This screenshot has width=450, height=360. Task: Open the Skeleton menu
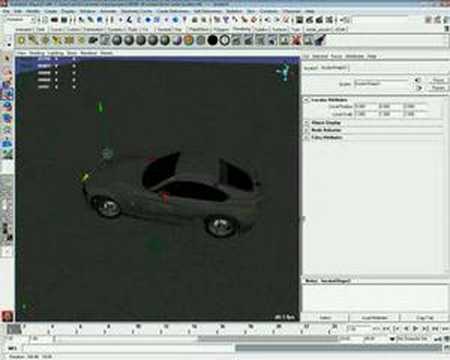click(x=234, y=11)
